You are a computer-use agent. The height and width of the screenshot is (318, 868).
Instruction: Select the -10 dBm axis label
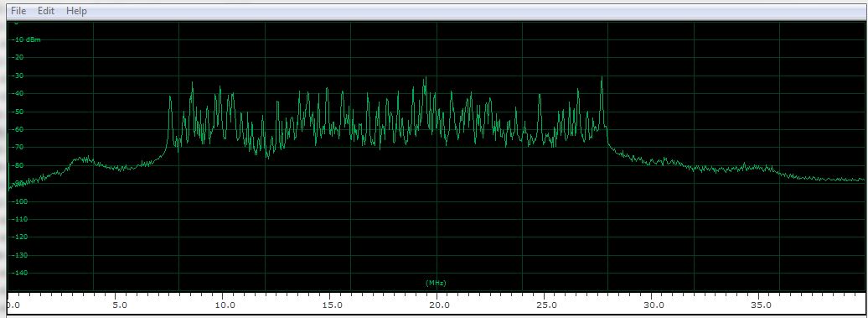[26, 40]
